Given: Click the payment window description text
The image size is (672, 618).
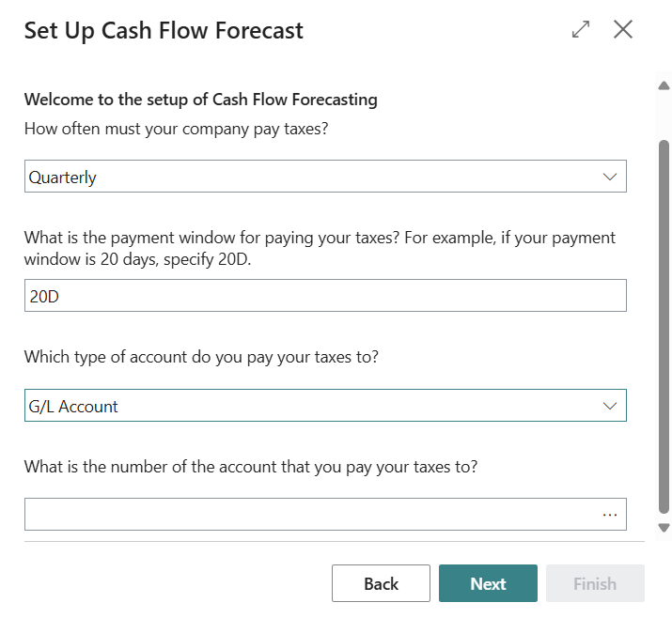Looking at the screenshot, I should point(320,248).
